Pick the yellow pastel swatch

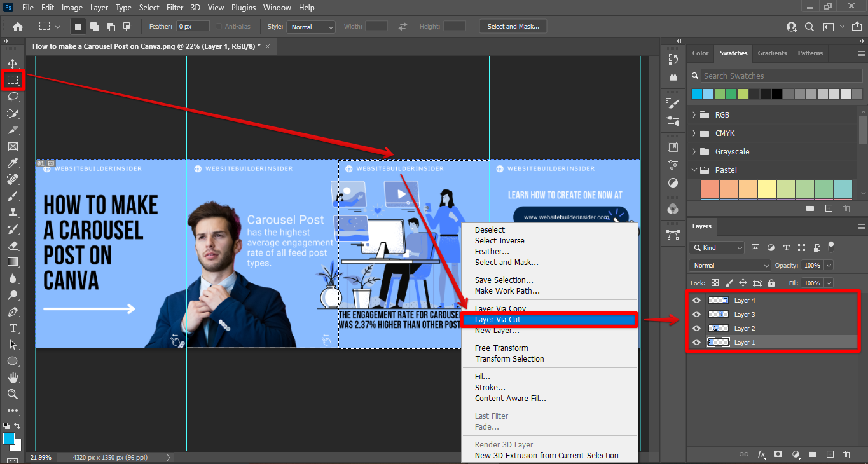(767, 189)
